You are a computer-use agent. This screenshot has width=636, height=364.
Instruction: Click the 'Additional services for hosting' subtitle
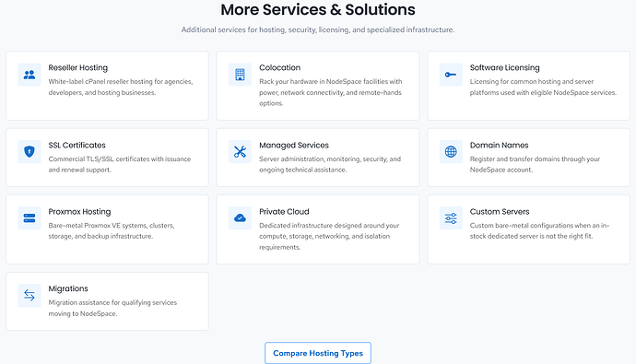pos(318,29)
